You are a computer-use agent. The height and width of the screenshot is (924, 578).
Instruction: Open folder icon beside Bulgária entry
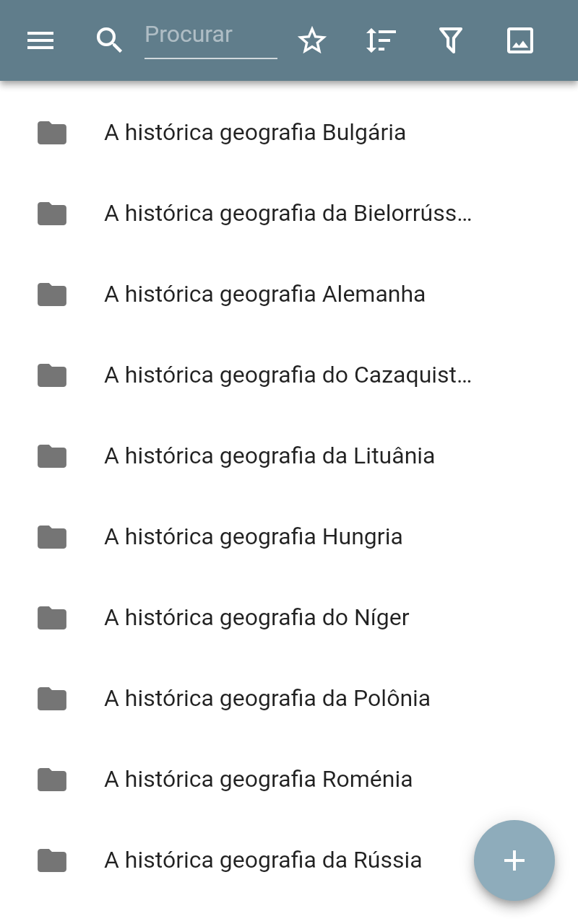coord(52,133)
